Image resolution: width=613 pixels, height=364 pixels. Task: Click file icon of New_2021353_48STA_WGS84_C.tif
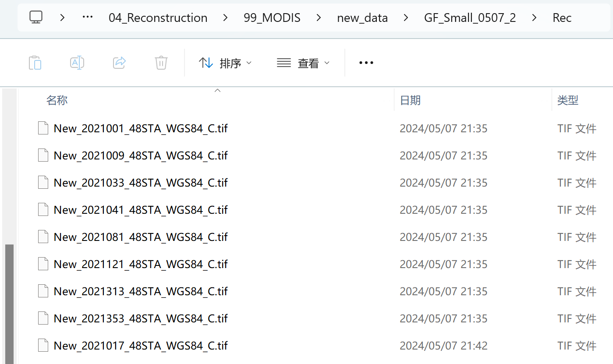tap(43, 318)
